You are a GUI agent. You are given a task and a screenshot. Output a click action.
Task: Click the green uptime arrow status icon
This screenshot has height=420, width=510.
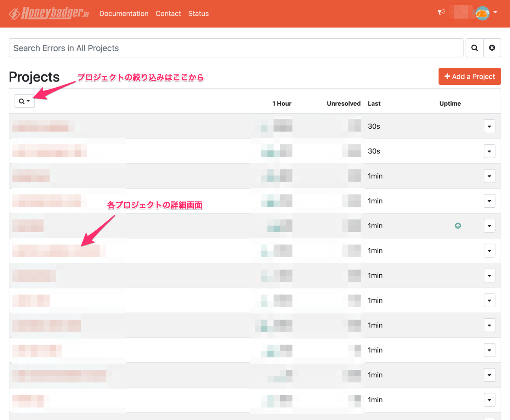(458, 226)
